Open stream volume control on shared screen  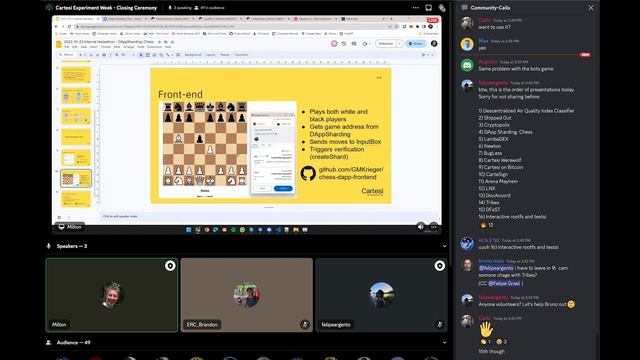pos(420,227)
